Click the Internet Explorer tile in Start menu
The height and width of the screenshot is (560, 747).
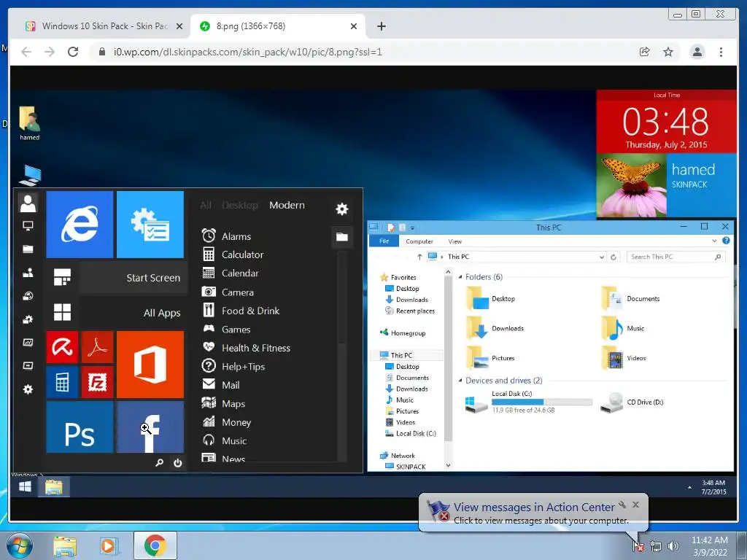[x=80, y=225]
